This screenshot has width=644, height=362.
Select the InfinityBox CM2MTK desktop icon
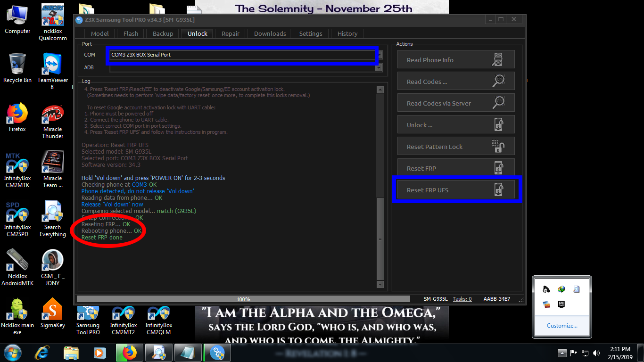pyautogui.click(x=17, y=170)
